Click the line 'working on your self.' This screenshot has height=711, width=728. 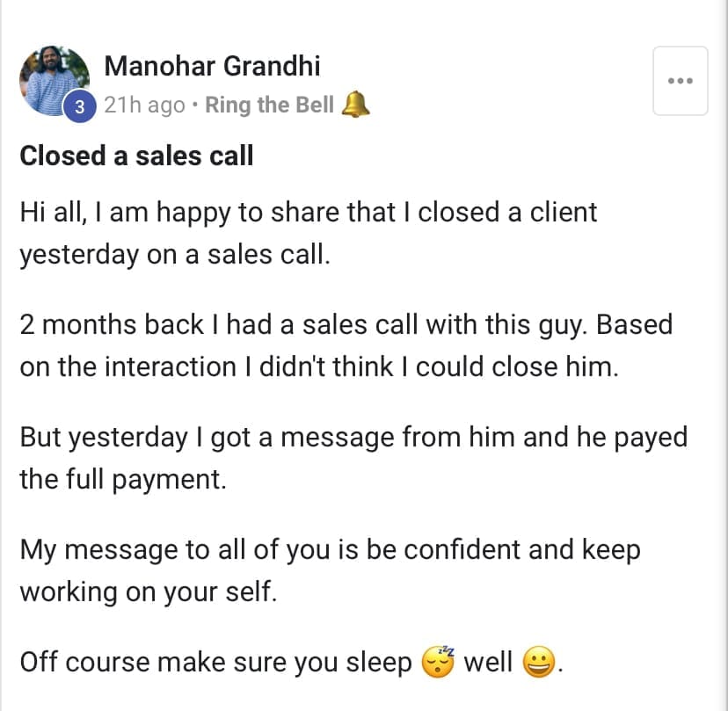point(149,591)
